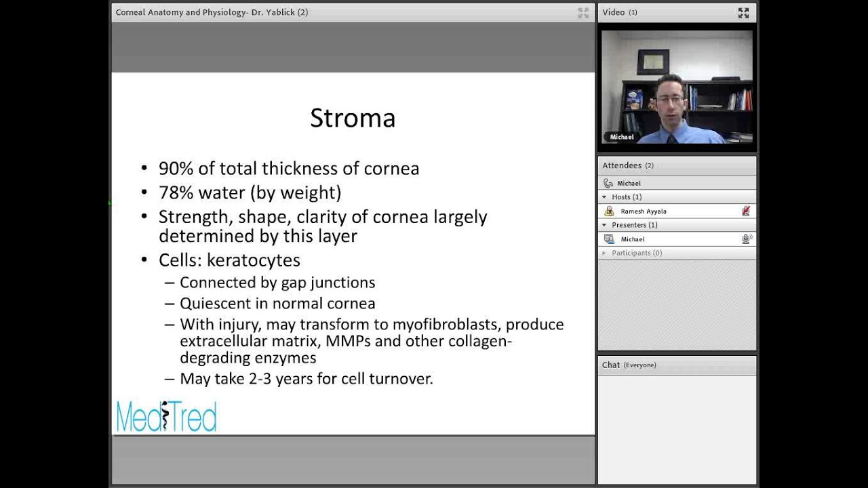This screenshot has width=868, height=488.
Task: Click the Michael name label on video
Action: coord(622,137)
